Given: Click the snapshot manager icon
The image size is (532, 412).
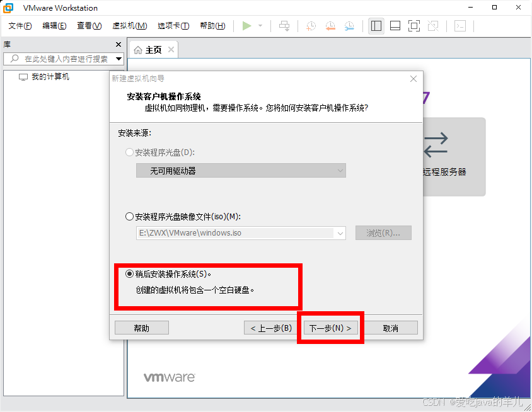Looking at the screenshot, I should click(349, 26).
